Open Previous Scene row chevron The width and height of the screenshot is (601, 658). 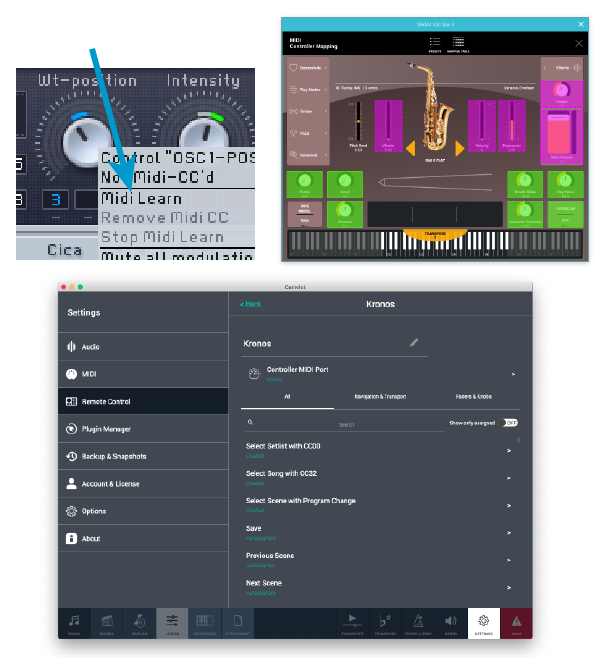pos(509,560)
